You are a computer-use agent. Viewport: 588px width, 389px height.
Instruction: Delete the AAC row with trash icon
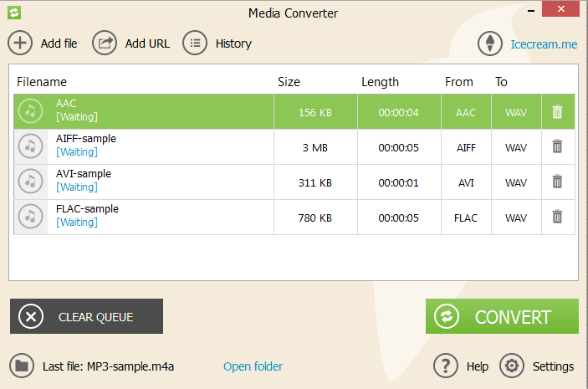click(x=557, y=112)
